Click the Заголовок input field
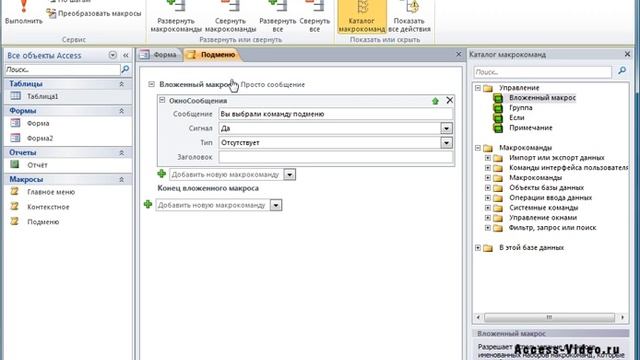This screenshot has height=360, width=640. click(x=336, y=157)
